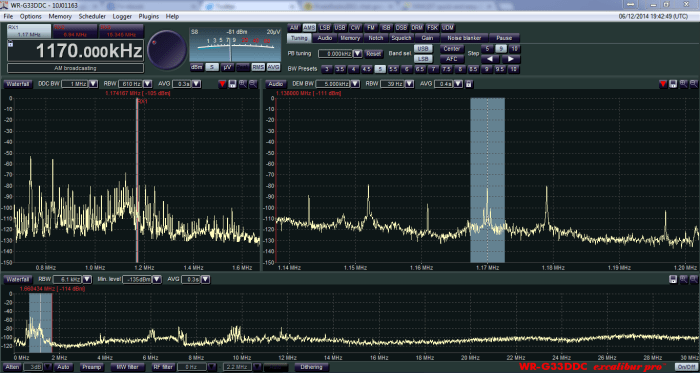Click the highlighted DDC band in wideband spectrum
700x373 pixels.
point(40,323)
